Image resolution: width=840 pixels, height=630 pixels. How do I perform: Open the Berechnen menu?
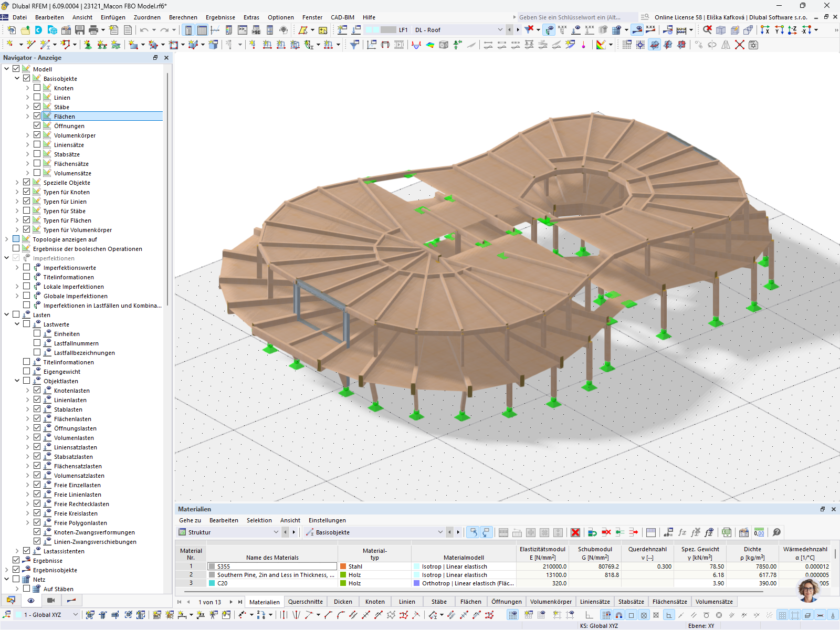pos(183,17)
